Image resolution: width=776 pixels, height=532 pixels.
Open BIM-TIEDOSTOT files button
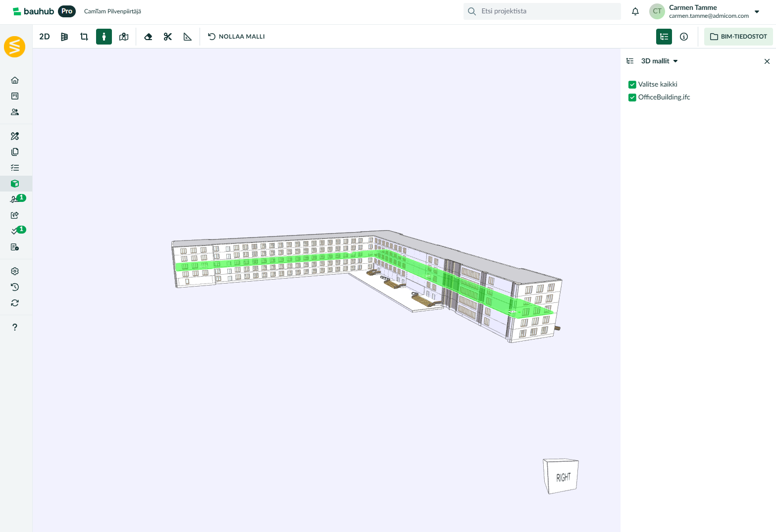click(x=738, y=37)
